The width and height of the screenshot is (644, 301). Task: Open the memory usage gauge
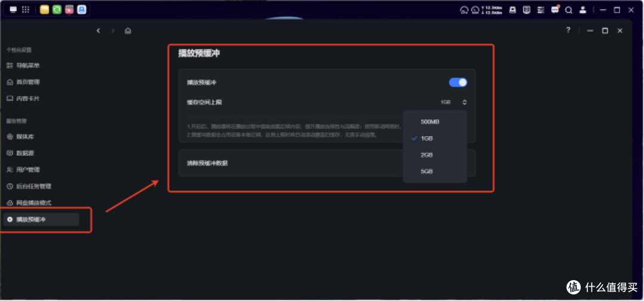[476, 10]
